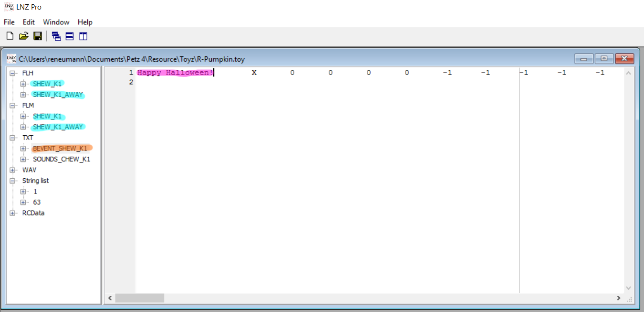The height and width of the screenshot is (312, 644).
Task: Expand the WAV tree node
Action: [12, 170]
